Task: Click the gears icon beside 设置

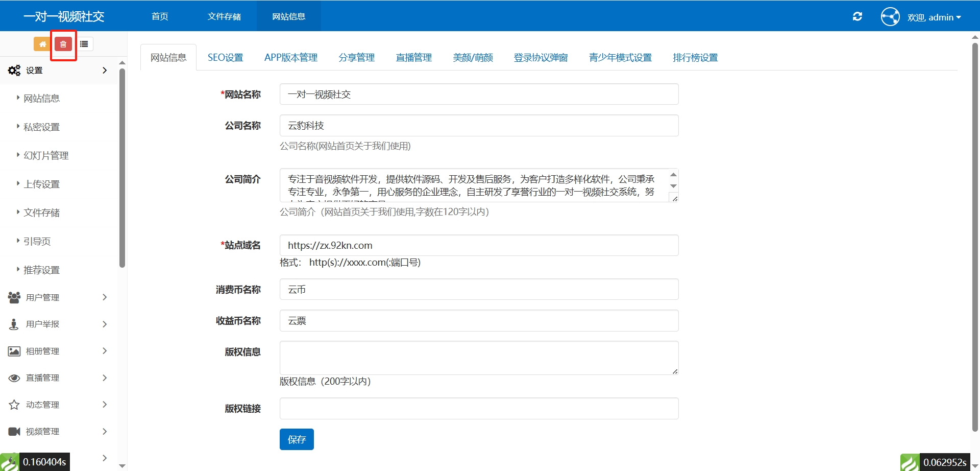Action: pyautogui.click(x=14, y=70)
